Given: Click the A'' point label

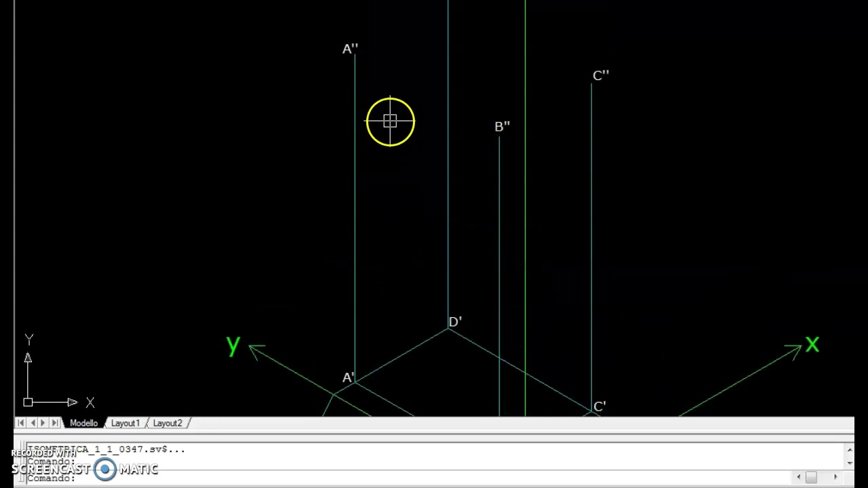Looking at the screenshot, I should tap(350, 49).
